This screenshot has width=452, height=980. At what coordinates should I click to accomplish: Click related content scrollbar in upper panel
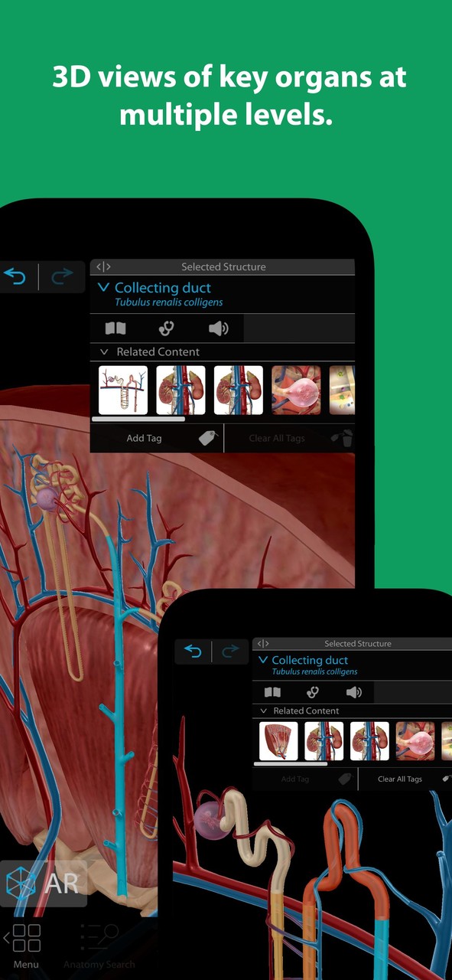138,420
